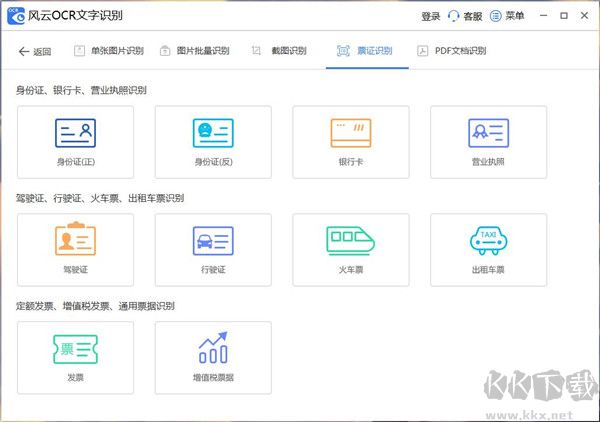Click the back arrow icon
Screen dimensions: 600x422
tap(24, 51)
